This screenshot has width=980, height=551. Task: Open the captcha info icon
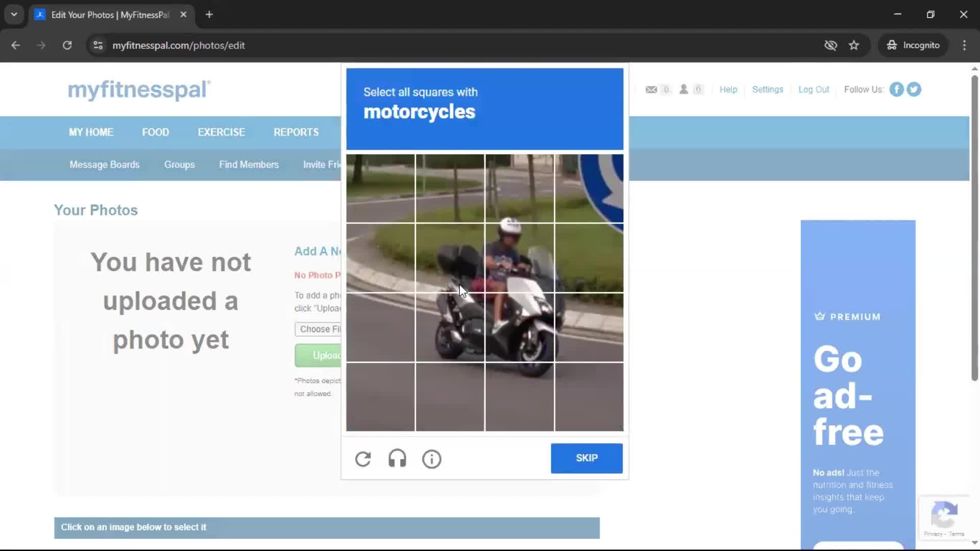(x=431, y=459)
